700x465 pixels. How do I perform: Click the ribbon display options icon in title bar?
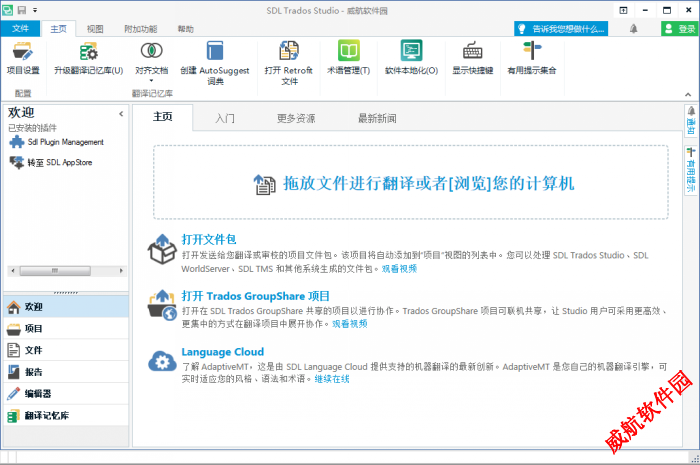pyautogui.click(x=623, y=10)
